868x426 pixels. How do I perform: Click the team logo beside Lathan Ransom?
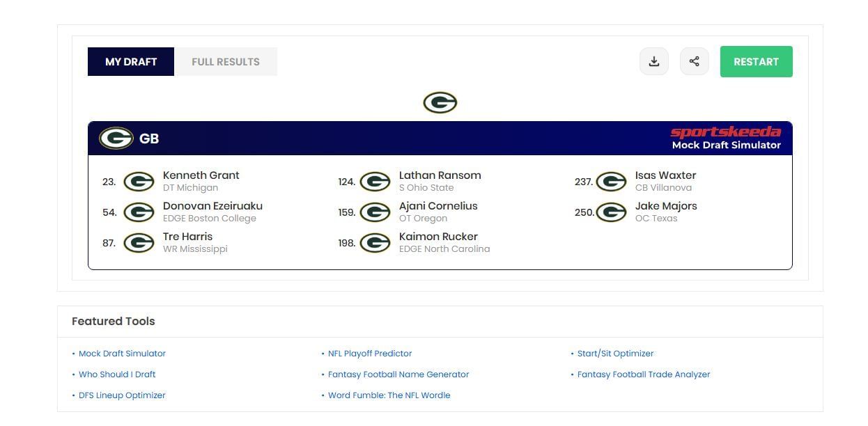click(375, 182)
